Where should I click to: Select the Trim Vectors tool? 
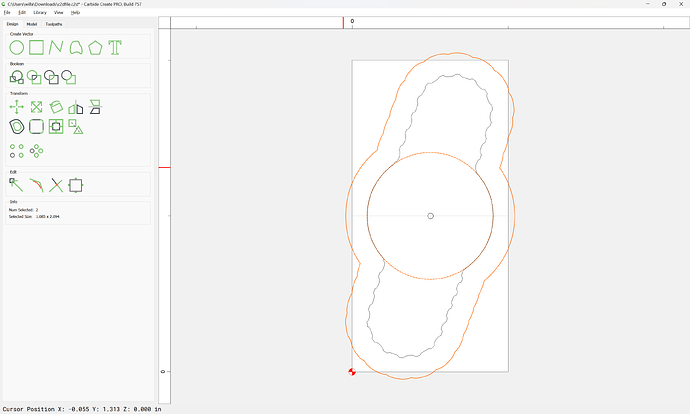point(56,184)
